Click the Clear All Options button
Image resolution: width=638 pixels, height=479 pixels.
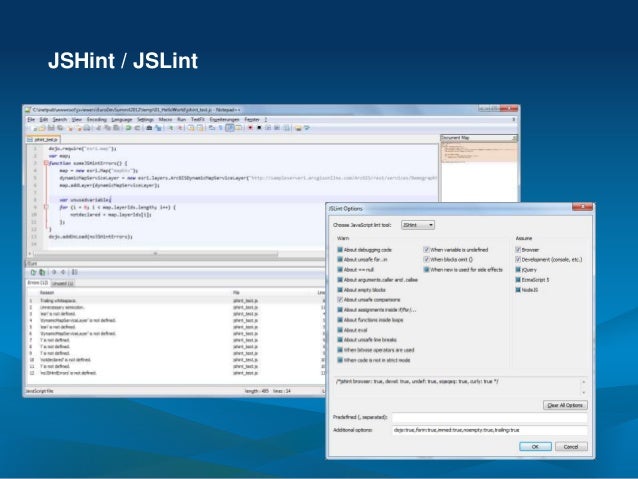click(x=565, y=405)
